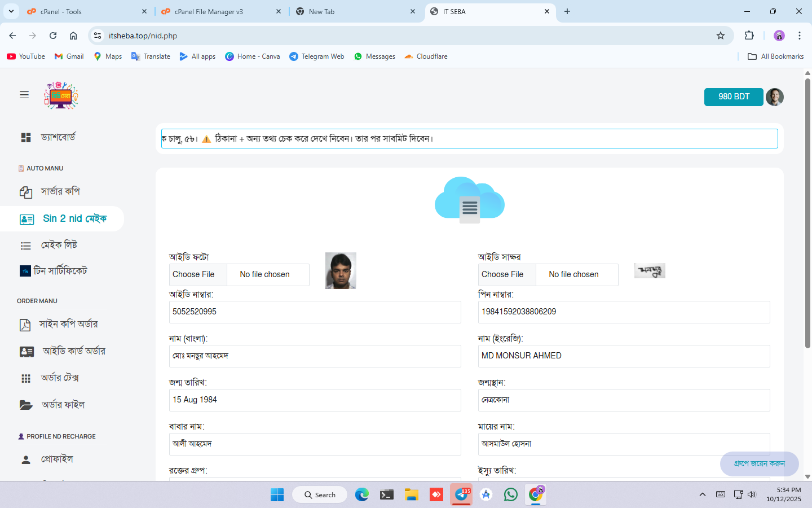Screen dimensions: 812x508
Task: Click Choose File for আইডি ফটো
Action: [x=193, y=275]
